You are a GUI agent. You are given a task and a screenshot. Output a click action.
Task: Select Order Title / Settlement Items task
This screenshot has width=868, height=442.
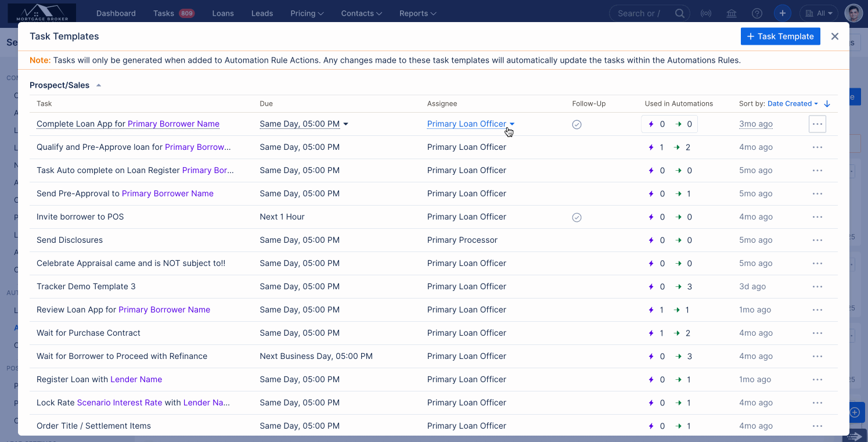[x=93, y=426]
